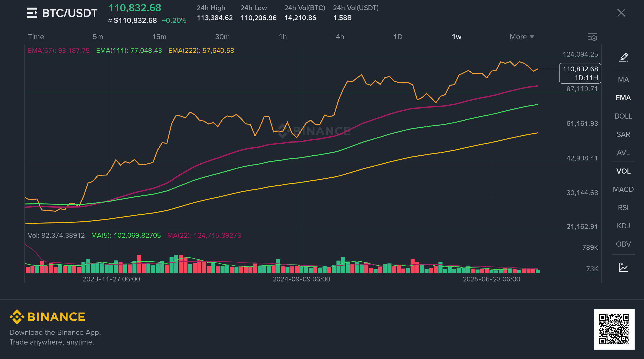The image size is (644, 359).
Task: Switch to the 4h interval tab
Action: click(340, 37)
